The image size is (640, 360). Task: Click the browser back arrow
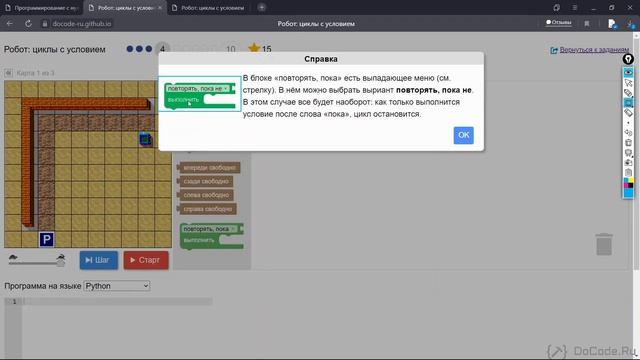click(x=9, y=24)
